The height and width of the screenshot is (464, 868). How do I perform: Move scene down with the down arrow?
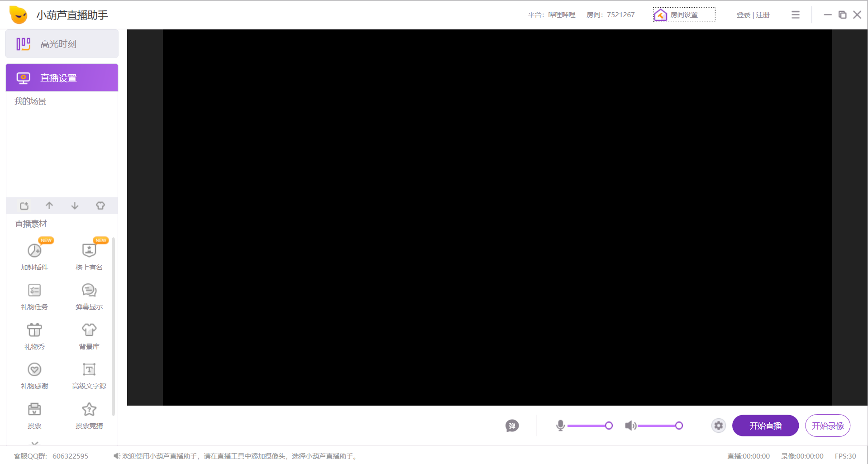(x=75, y=206)
